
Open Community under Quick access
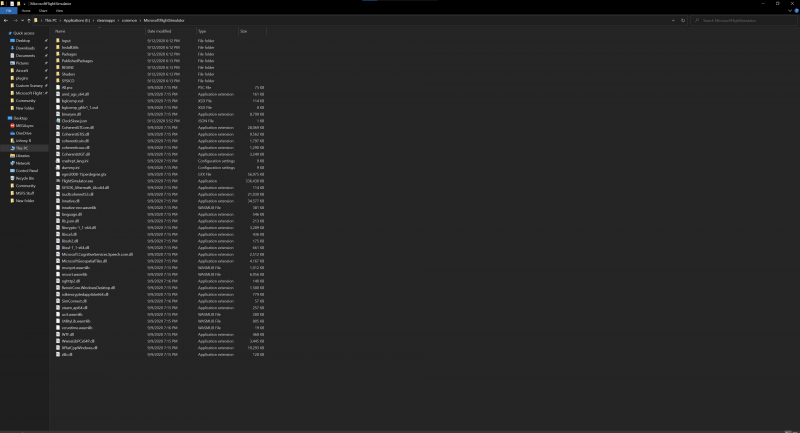[x=25, y=101]
